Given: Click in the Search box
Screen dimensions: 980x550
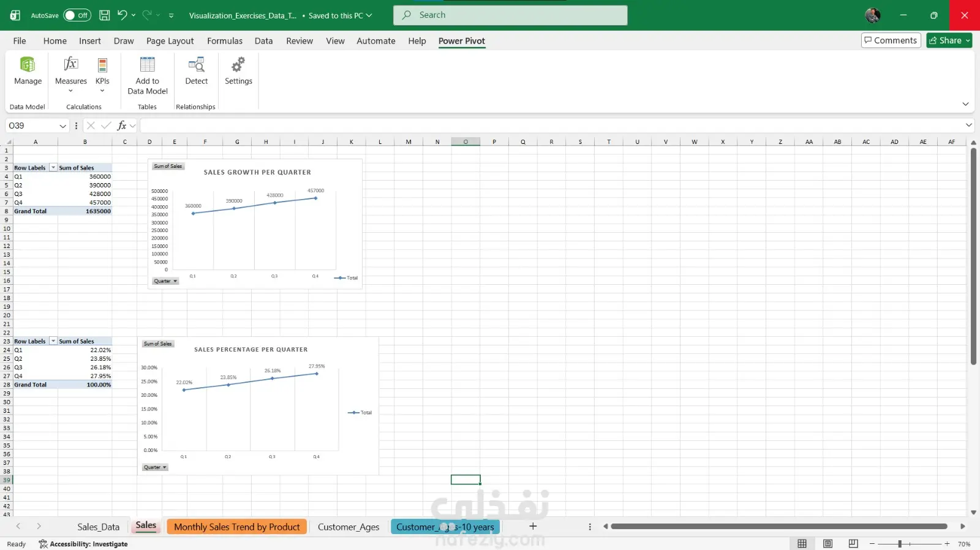Looking at the screenshot, I should [510, 15].
